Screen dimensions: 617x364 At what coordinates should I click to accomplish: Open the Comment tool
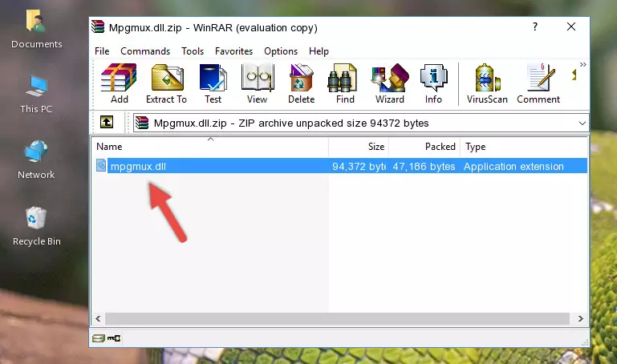(x=538, y=83)
